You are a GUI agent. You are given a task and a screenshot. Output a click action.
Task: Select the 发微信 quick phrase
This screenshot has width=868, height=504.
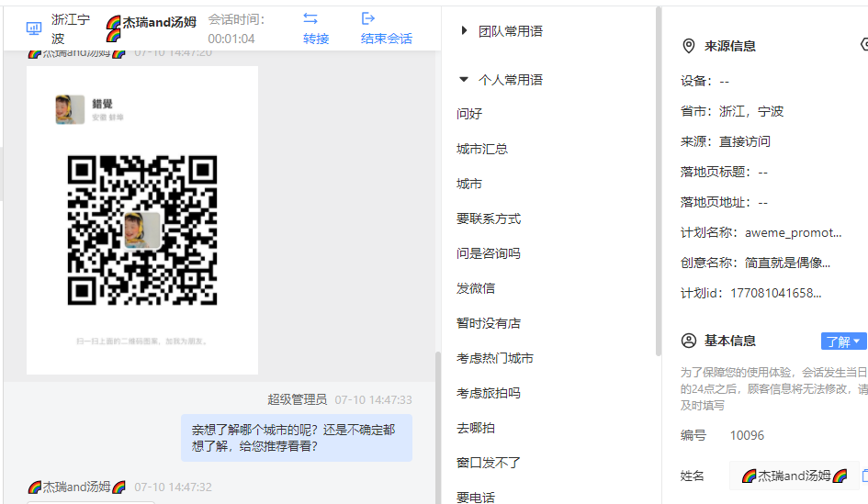[476, 288]
